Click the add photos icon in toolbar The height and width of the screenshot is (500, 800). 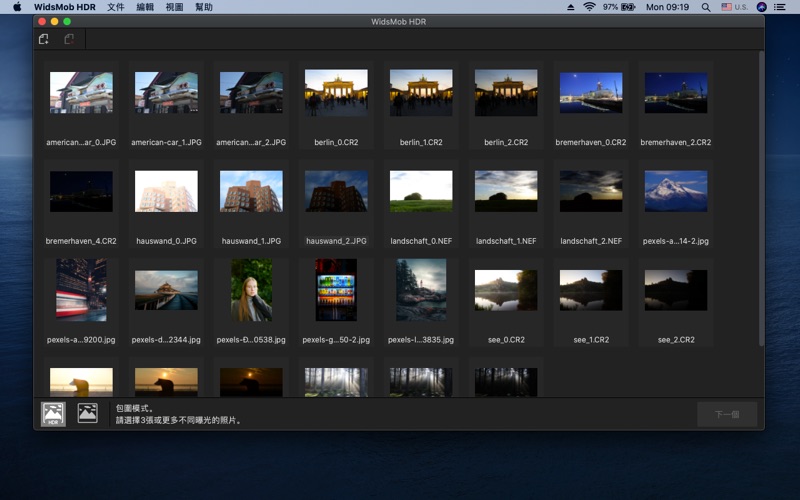(44, 40)
